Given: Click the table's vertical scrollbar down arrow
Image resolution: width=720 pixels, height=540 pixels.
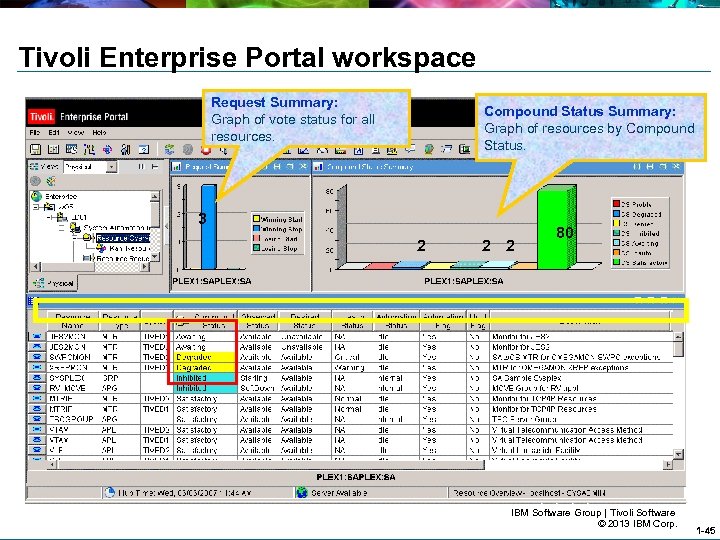Looking at the screenshot, I should pos(678,454).
